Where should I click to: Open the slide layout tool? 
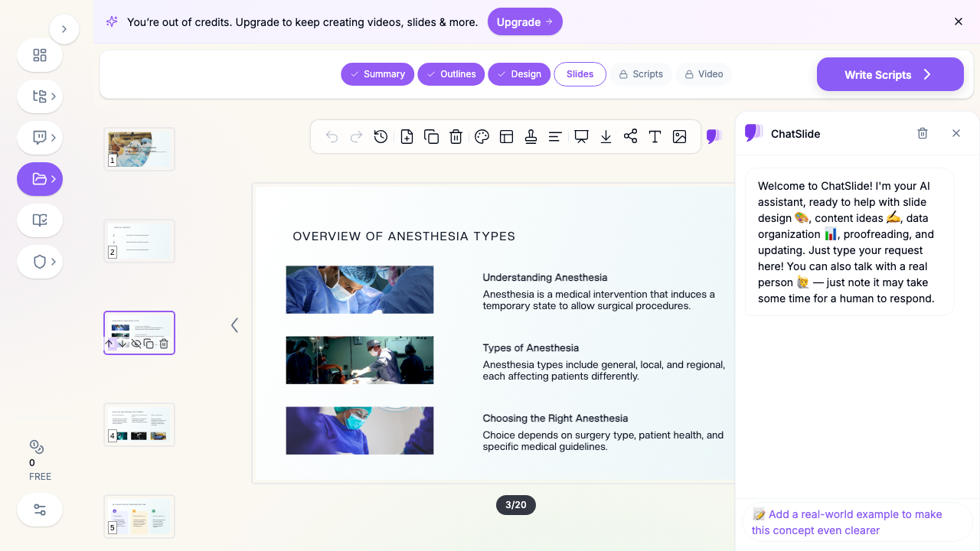506,137
